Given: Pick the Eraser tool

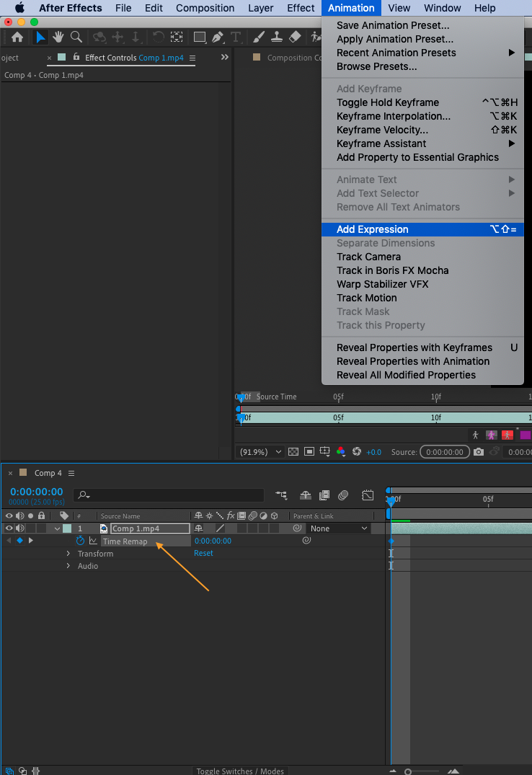Looking at the screenshot, I should pyautogui.click(x=294, y=37).
